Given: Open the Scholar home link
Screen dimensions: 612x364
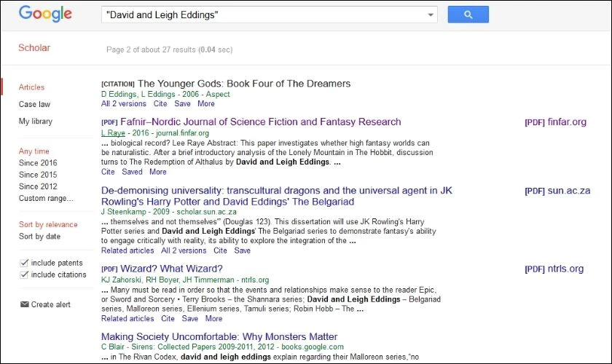Looking at the screenshot, I should 34,47.
